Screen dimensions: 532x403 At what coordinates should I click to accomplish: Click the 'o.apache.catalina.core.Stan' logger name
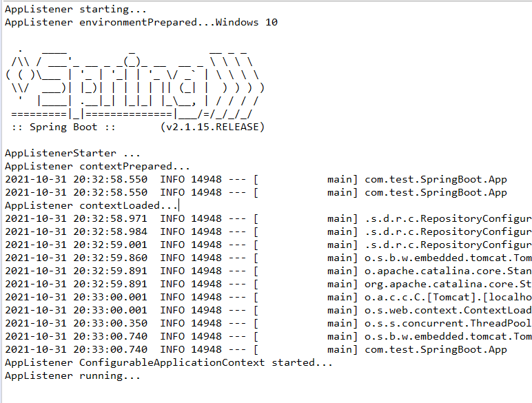[x=448, y=271]
